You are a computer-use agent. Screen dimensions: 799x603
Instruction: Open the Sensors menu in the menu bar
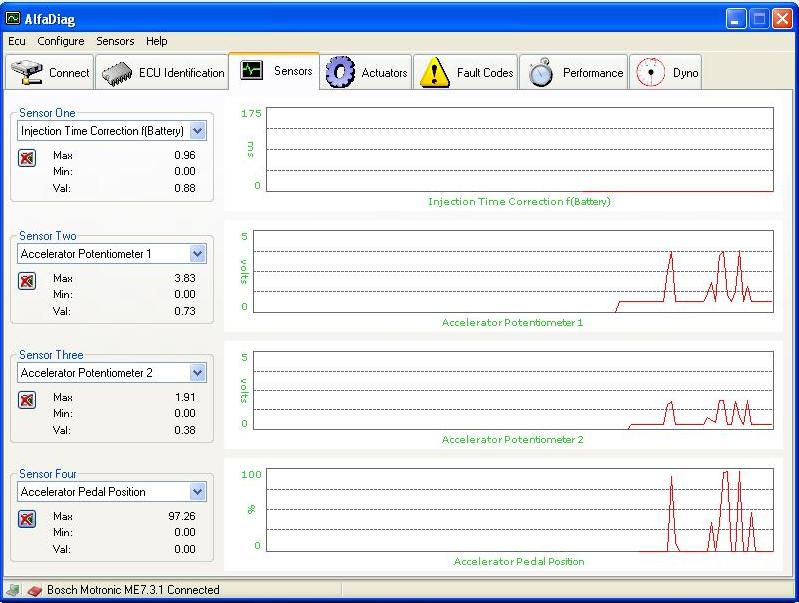[x=115, y=41]
